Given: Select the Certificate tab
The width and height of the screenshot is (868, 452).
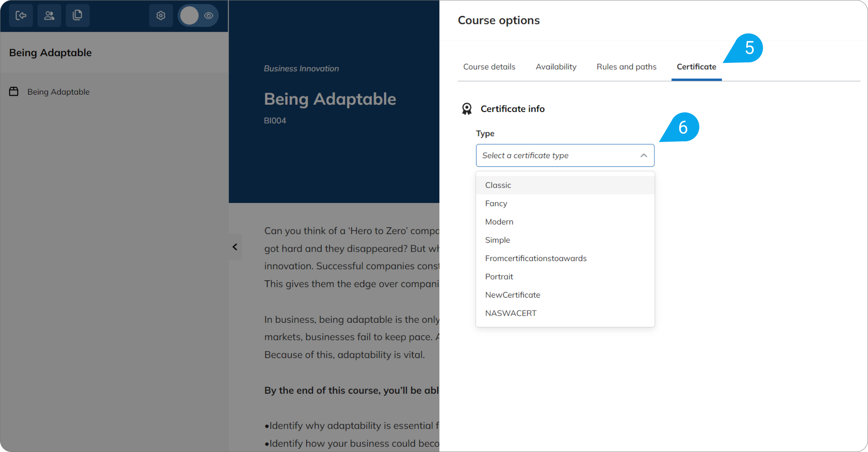Looking at the screenshot, I should click(696, 67).
